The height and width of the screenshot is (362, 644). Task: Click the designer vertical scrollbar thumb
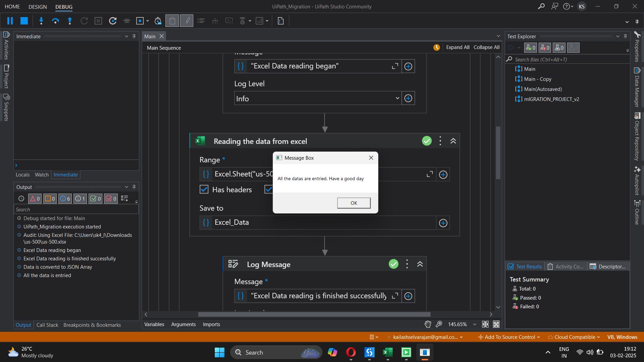click(498, 153)
